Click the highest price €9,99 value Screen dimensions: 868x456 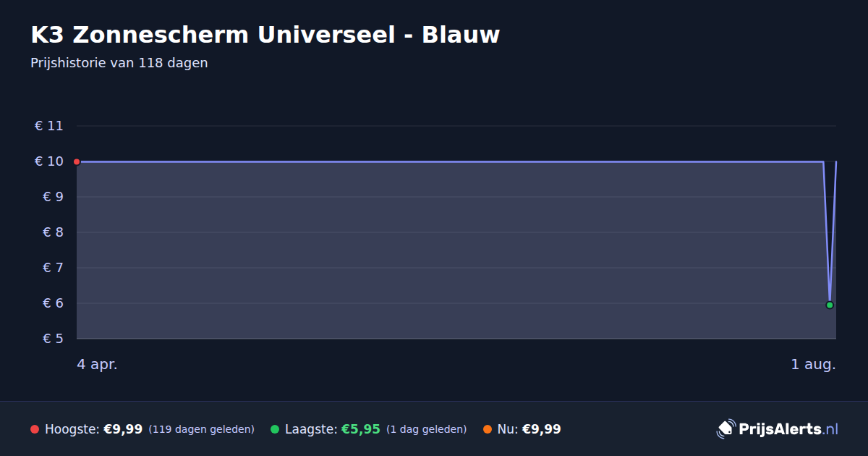[x=123, y=429]
